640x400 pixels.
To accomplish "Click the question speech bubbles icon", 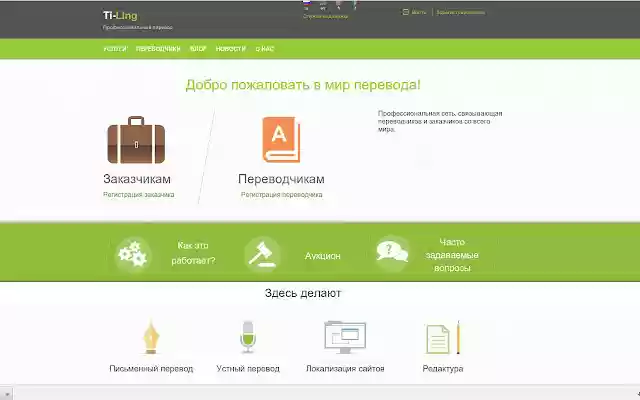I will pyautogui.click(x=392, y=252).
